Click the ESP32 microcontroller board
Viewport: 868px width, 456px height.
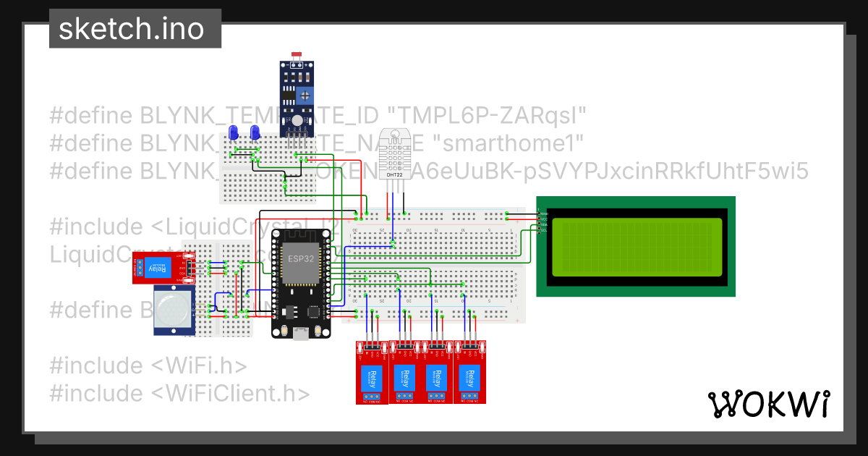click(300, 283)
